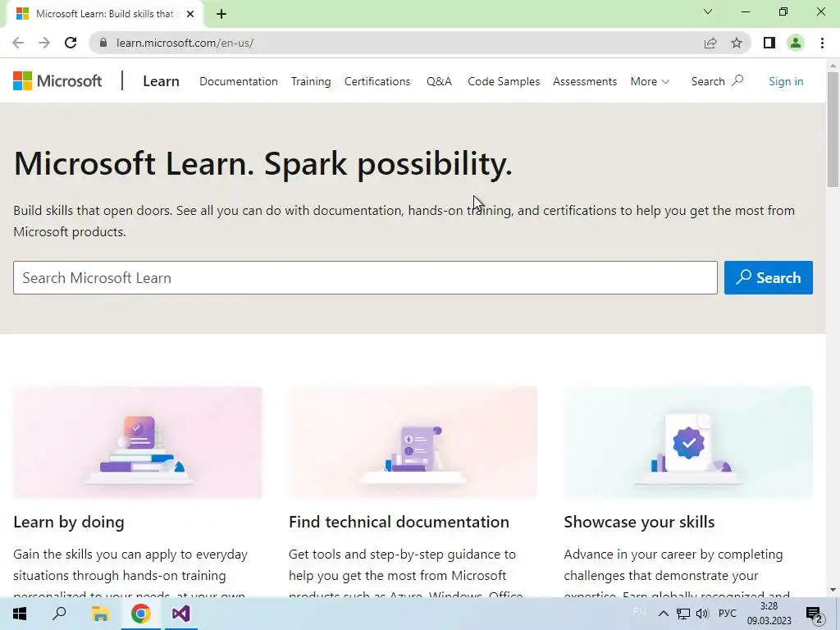Open File Explorer from the taskbar
Viewport: 840px width, 630px height.
[100, 614]
